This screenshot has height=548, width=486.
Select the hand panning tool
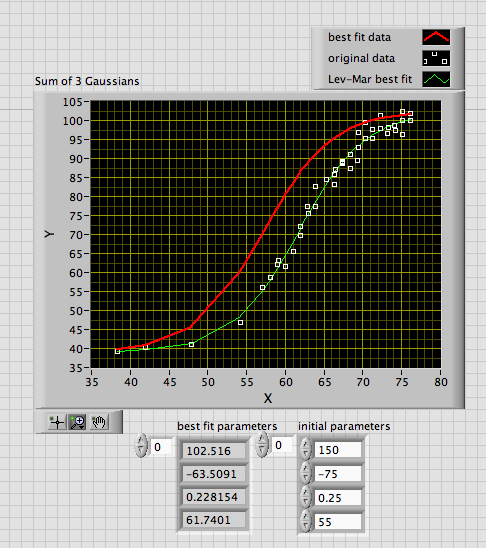99,422
